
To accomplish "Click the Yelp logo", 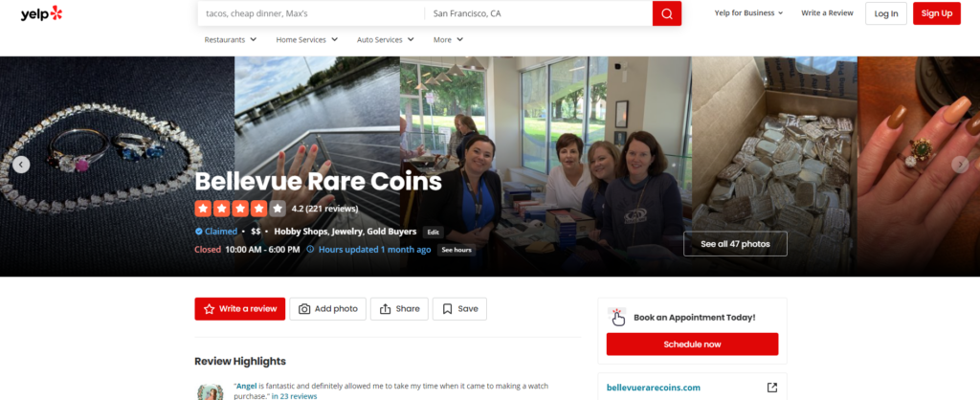I will (41, 13).
